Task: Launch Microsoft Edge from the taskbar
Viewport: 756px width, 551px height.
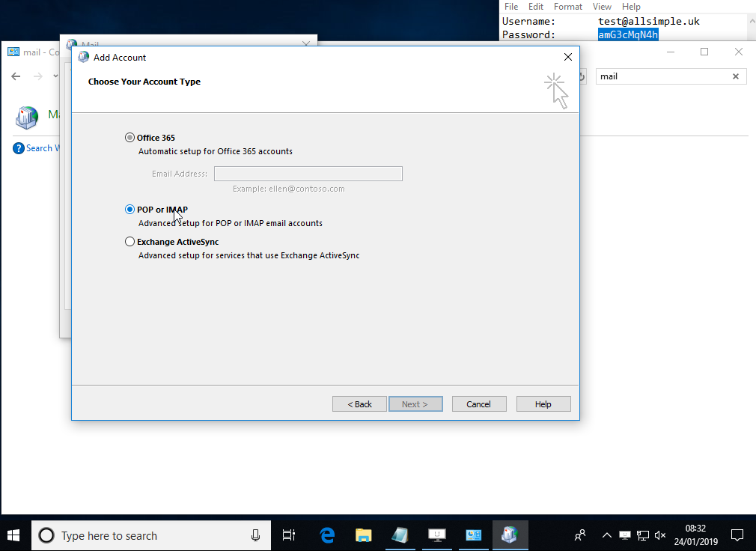Action: (327, 535)
